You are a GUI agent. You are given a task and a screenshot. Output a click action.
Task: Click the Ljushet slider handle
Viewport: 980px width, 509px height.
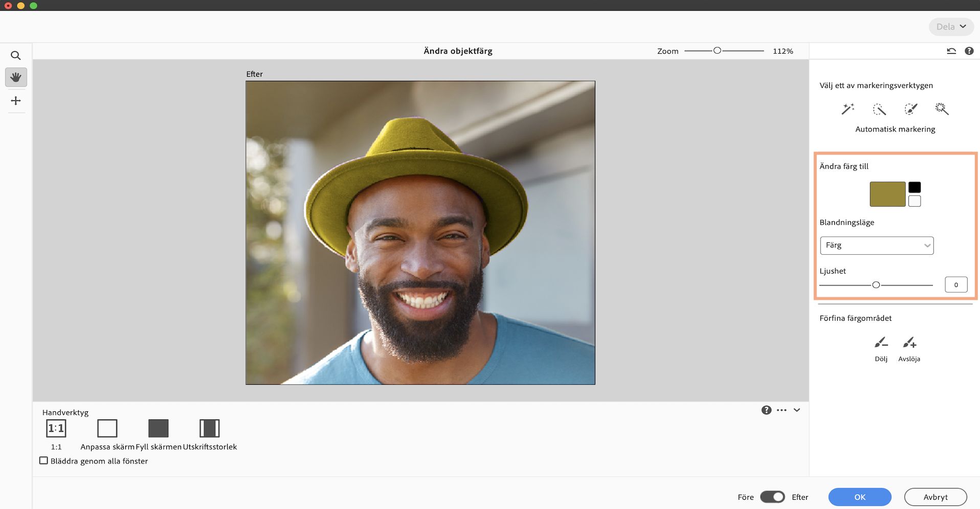[876, 285]
